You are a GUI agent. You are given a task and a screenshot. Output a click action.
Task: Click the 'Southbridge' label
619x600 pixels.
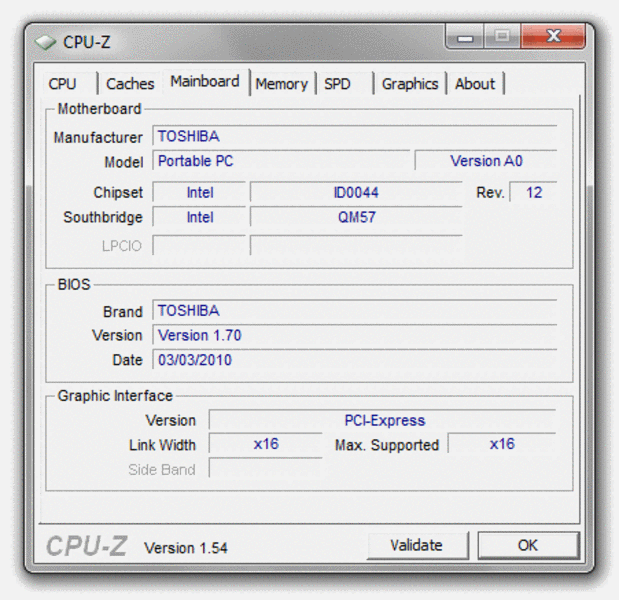(x=103, y=217)
